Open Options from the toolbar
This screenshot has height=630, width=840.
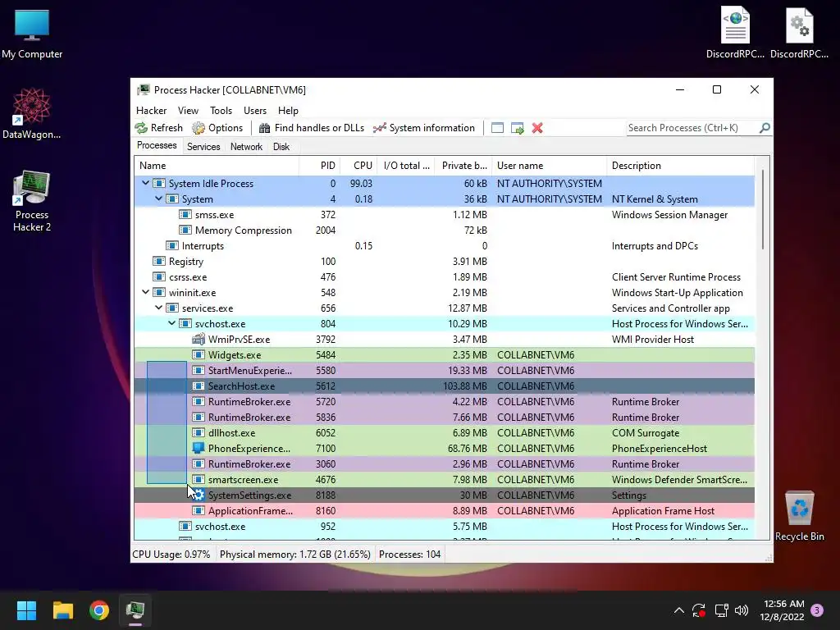click(217, 128)
